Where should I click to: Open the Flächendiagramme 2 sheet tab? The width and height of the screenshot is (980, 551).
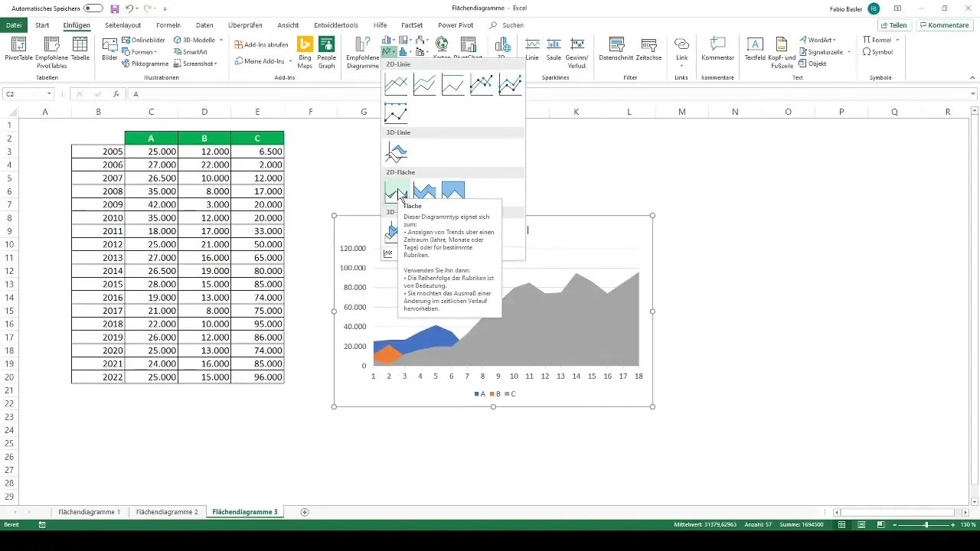tap(167, 511)
